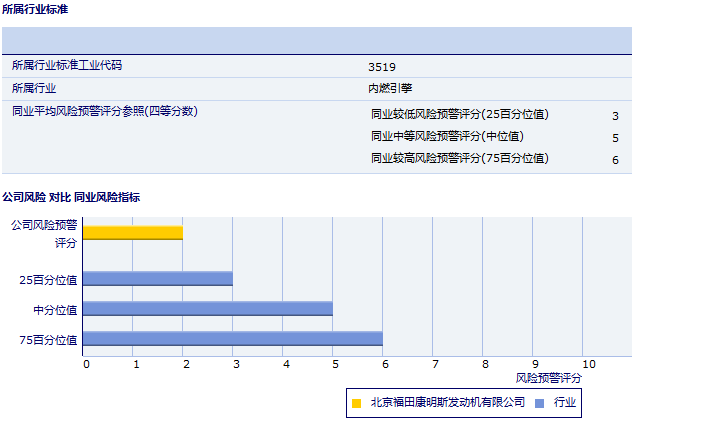Viewport: 728px width, 422px height.
Task: Click the yellow legend swatch for 北京福田康明斯发动机有限公司
Action: (x=356, y=403)
